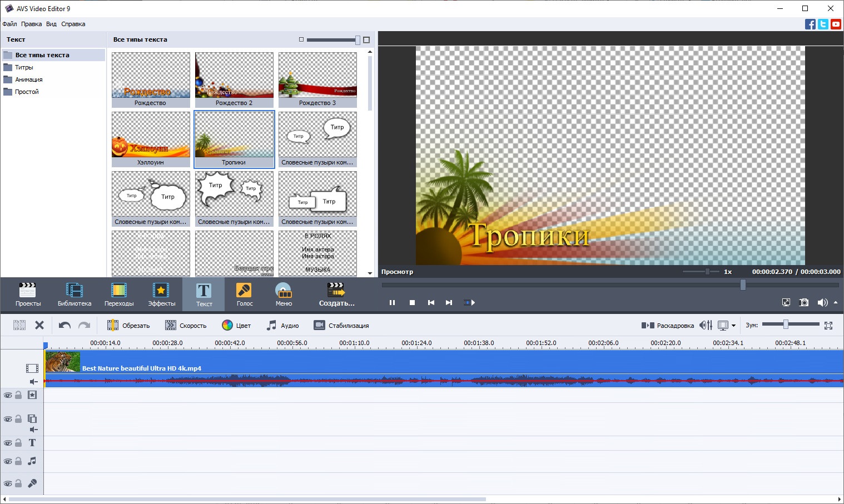Toggle visibility of video overlay track
Image resolution: width=844 pixels, height=504 pixels.
[8, 419]
